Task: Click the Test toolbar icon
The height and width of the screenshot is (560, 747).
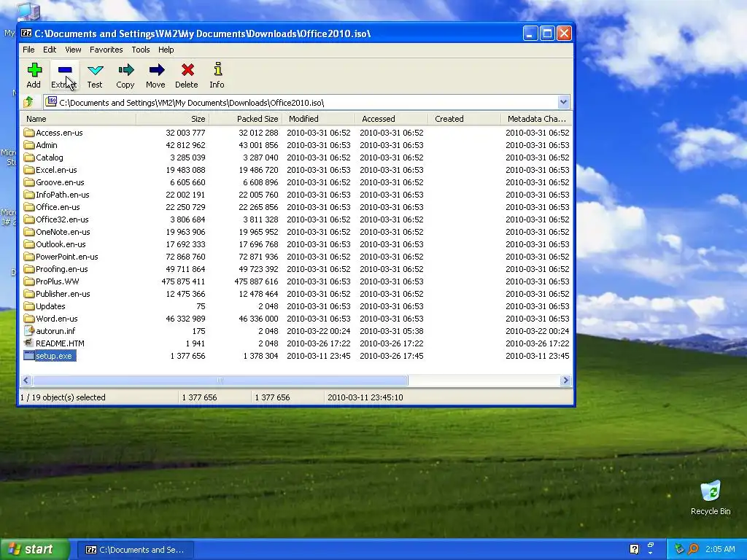Action: coord(95,71)
